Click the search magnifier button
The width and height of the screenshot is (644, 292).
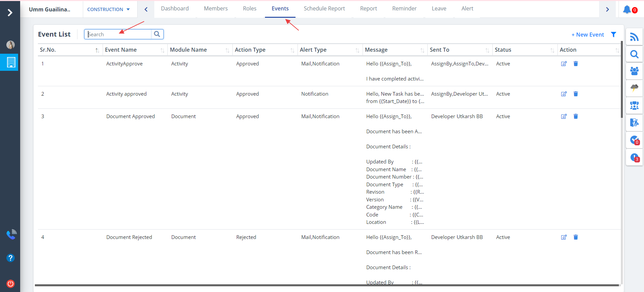point(157,34)
